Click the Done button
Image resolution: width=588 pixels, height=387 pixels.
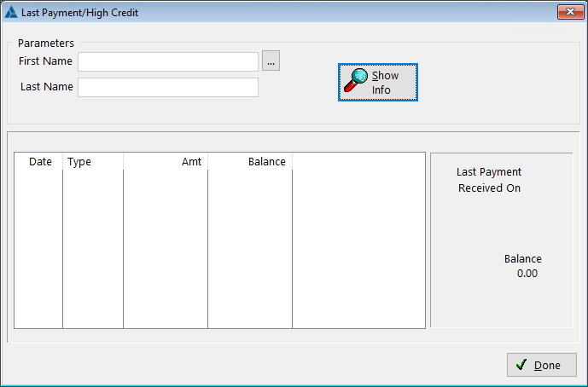click(542, 365)
